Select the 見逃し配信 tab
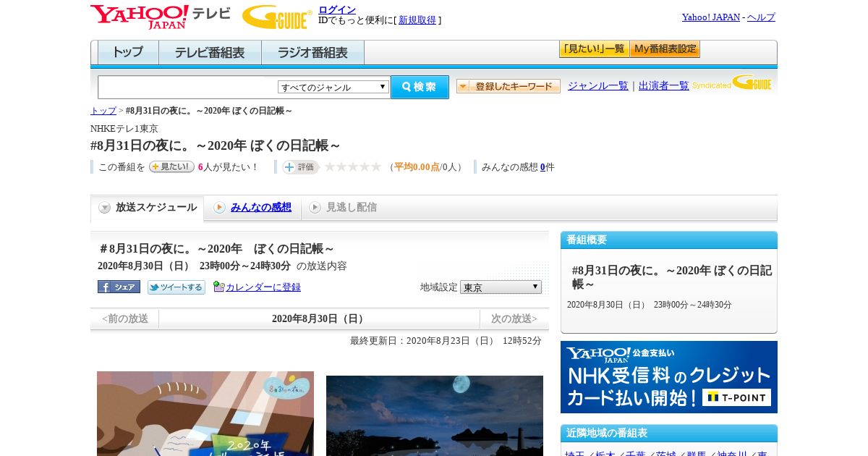The height and width of the screenshot is (456, 868). pyautogui.click(x=343, y=208)
